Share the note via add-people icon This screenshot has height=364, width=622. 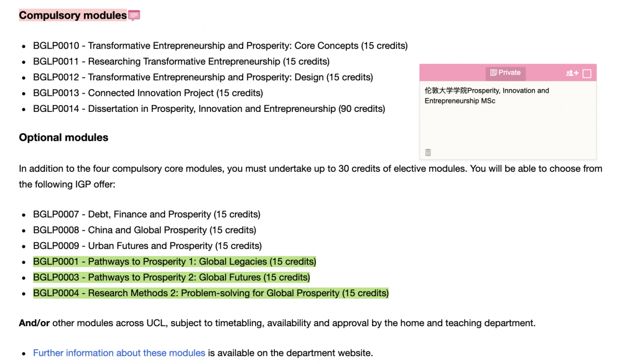(572, 73)
